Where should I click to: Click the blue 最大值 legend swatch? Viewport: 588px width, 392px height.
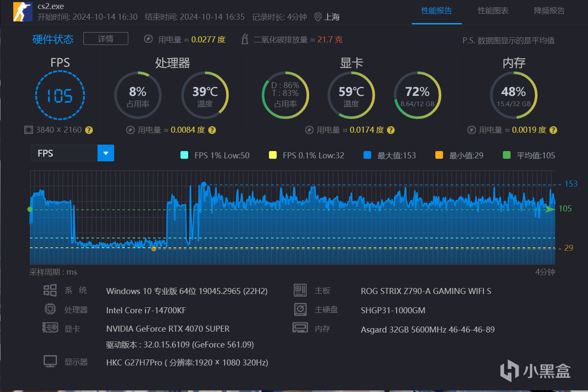click(x=367, y=155)
